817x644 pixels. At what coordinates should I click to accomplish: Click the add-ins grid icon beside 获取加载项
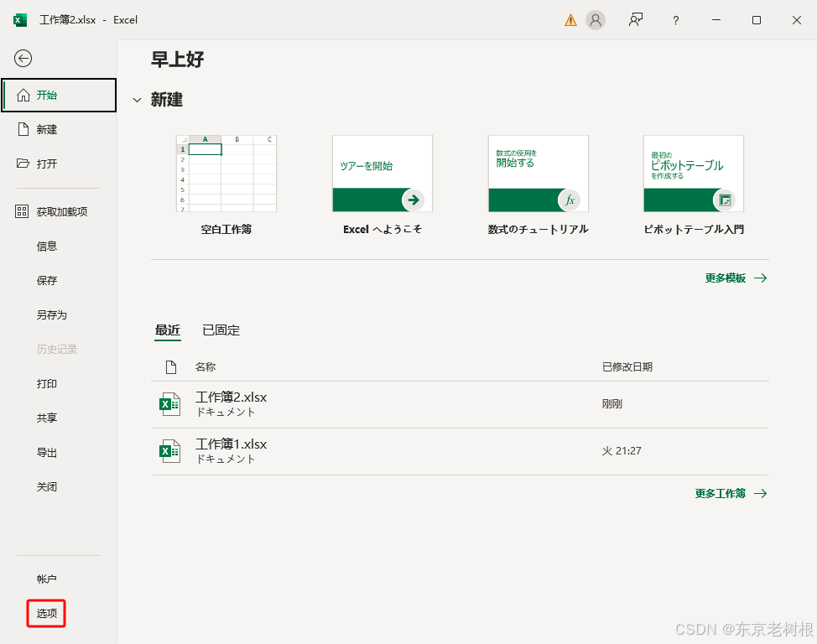22,211
